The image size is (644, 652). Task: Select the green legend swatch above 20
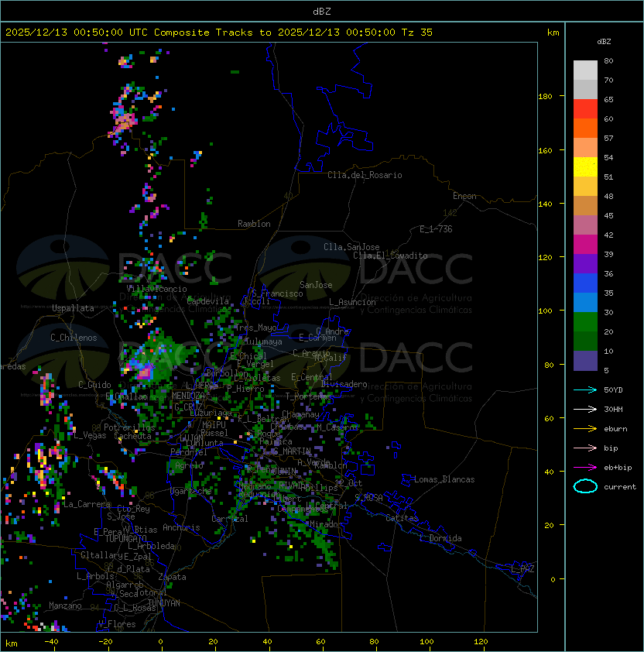[x=585, y=322]
